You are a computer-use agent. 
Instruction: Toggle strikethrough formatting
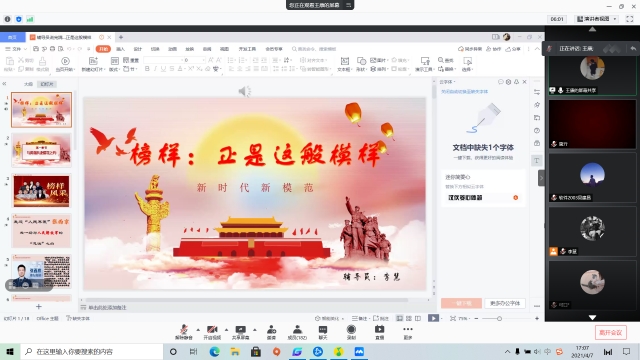click(x=172, y=69)
